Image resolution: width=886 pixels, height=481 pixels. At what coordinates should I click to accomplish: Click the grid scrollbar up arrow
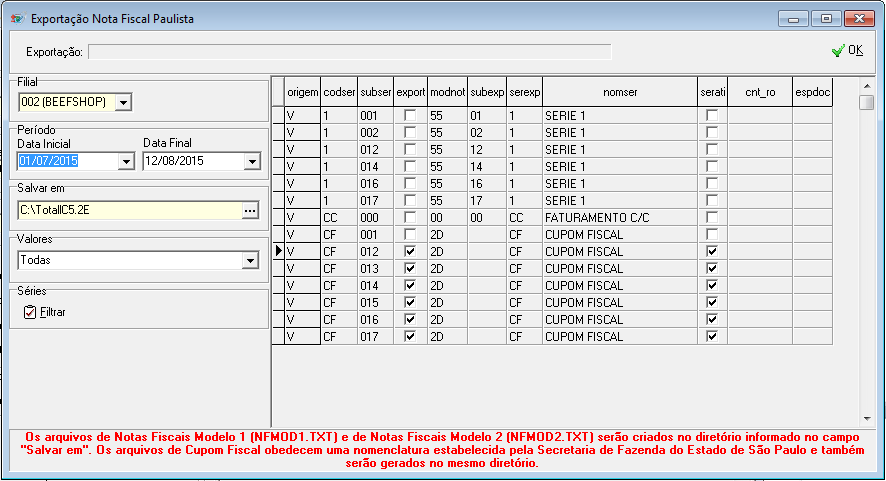pos(867,86)
